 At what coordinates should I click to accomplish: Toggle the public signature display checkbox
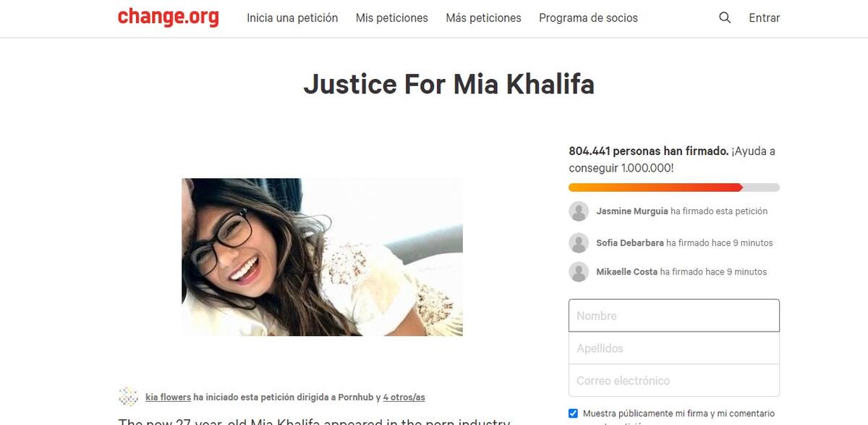(x=574, y=413)
